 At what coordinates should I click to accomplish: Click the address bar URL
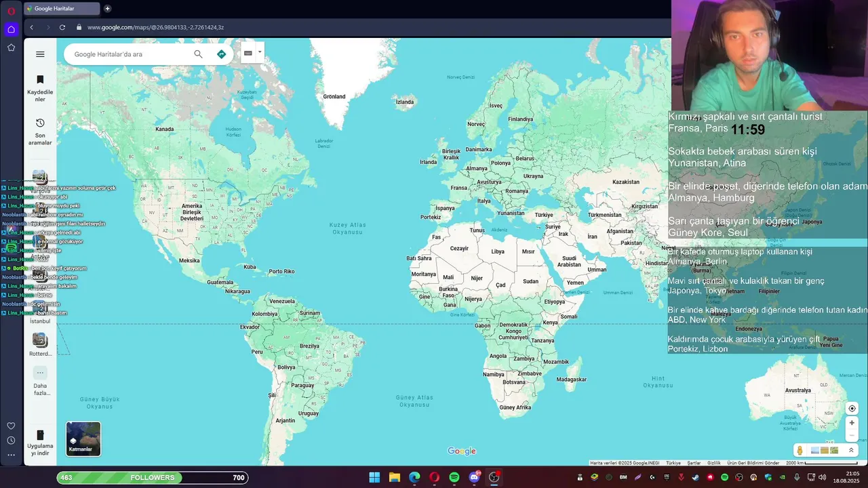pos(155,27)
